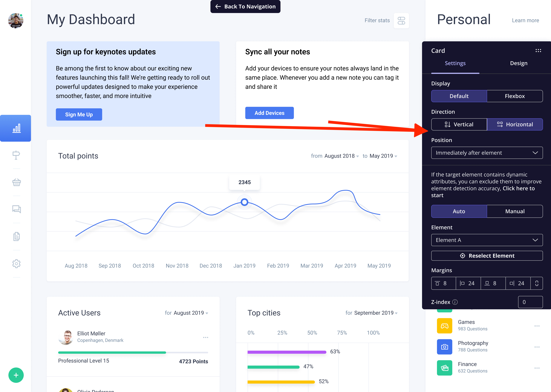Click the green plus add button
The width and height of the screenshot is (551, 392).
point(16,375)
